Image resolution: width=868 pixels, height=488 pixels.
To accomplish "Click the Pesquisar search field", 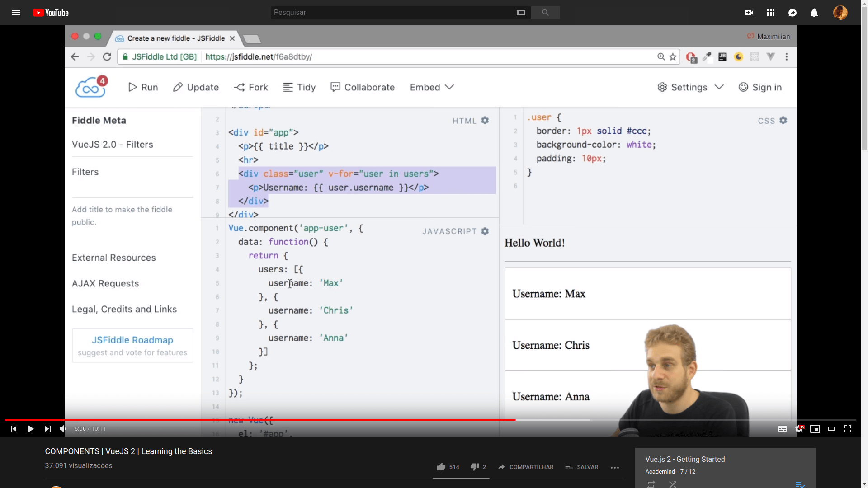I will click(x=393, y=13).
